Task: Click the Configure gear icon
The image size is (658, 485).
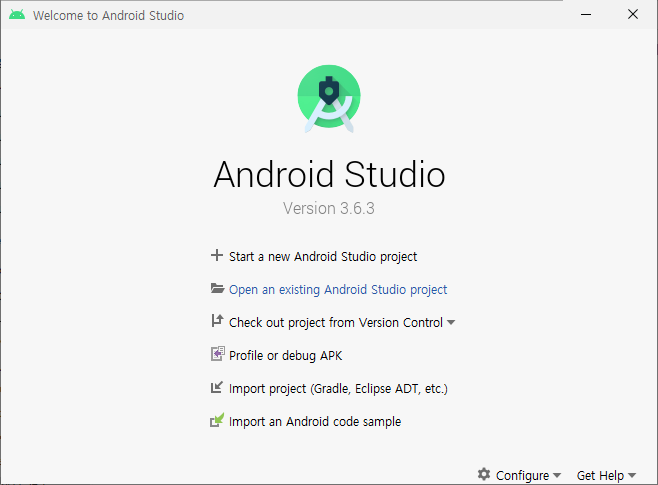Action: 484,475
